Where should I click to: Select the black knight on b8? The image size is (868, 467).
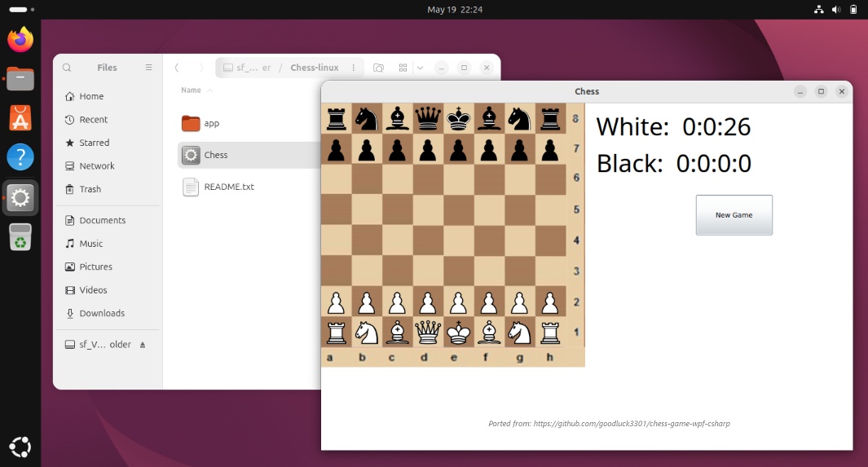pyautogui.click(x=367, y=118)
